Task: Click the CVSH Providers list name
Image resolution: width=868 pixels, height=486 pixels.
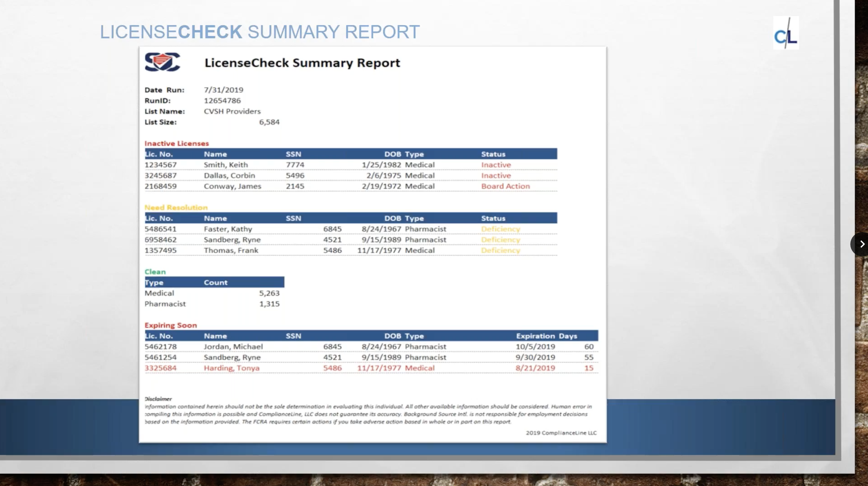Action: click(x=232, y=111)
